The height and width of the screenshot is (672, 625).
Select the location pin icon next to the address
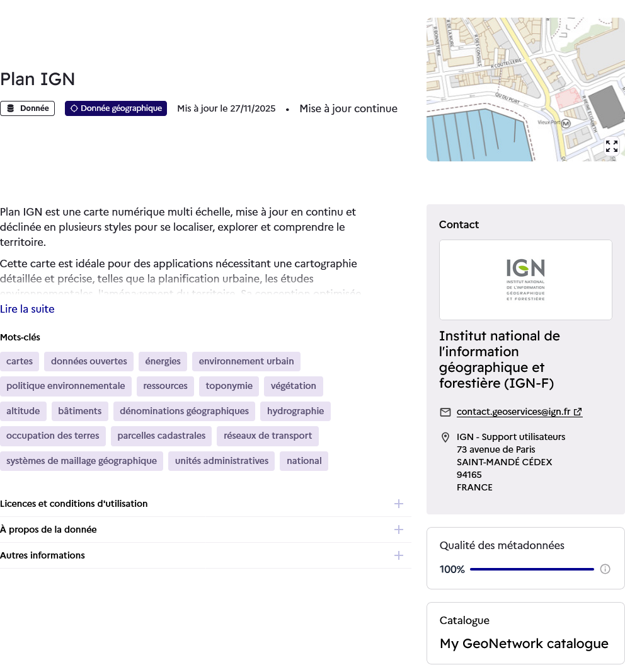pyautogui.click(x=445, y=437)
